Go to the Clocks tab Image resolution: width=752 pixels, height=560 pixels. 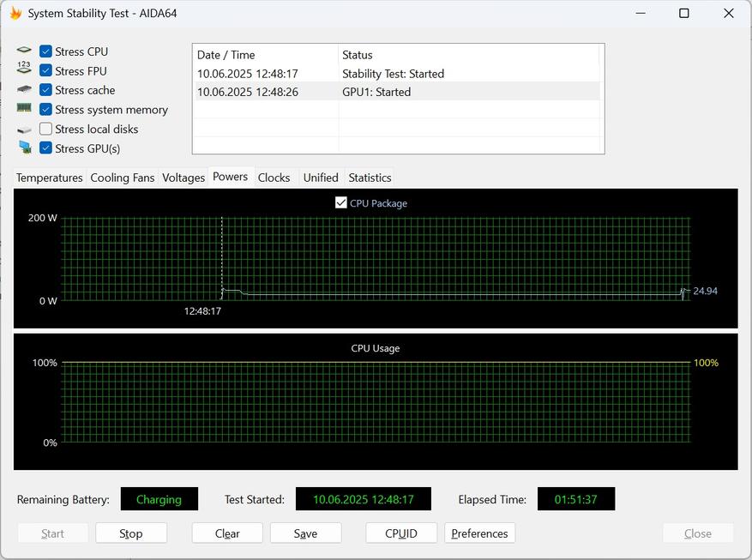pyautogui.click(x=274, y=178)
